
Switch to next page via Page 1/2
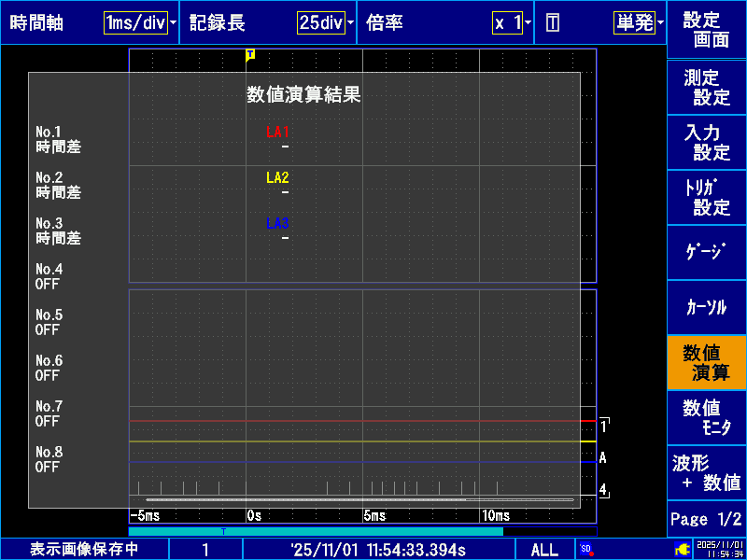pyautogui.click(x=707, y=519)
